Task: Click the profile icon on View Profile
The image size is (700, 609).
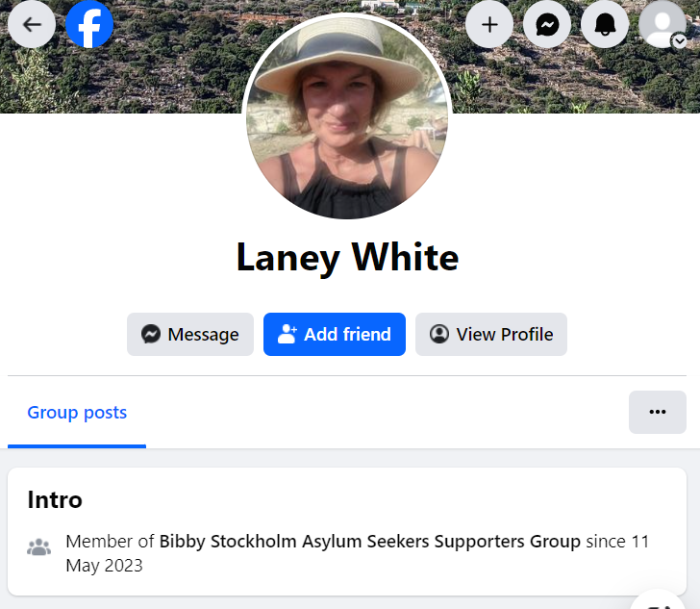Action: (x=439, y=334)
